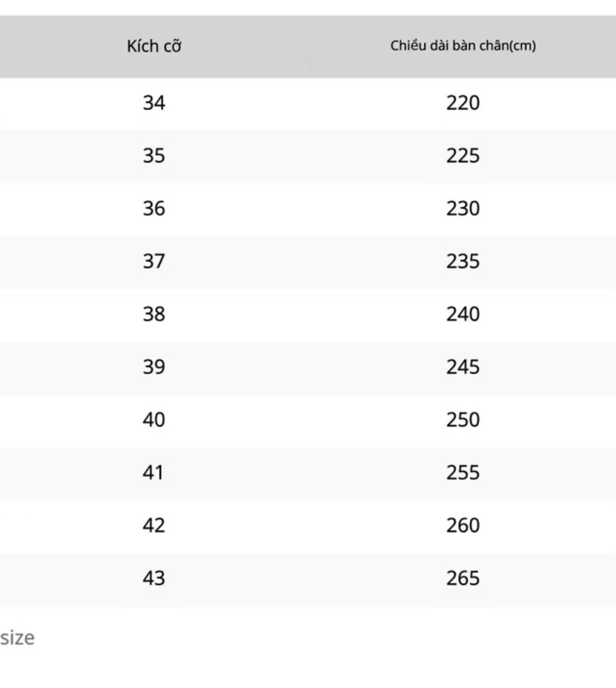The image size is (616, 688).
Task: Pick size 41 in the size column
Action: coord(154,472)
